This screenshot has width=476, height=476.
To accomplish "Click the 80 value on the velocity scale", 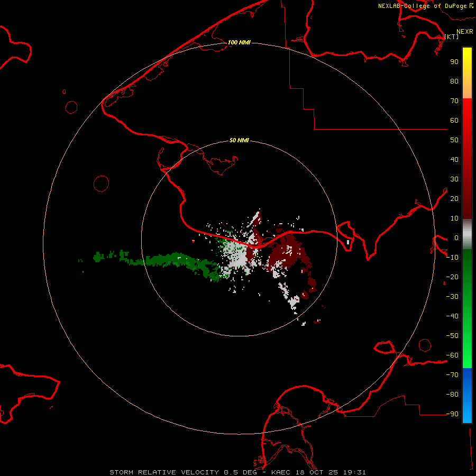I will tap(454, 81).
